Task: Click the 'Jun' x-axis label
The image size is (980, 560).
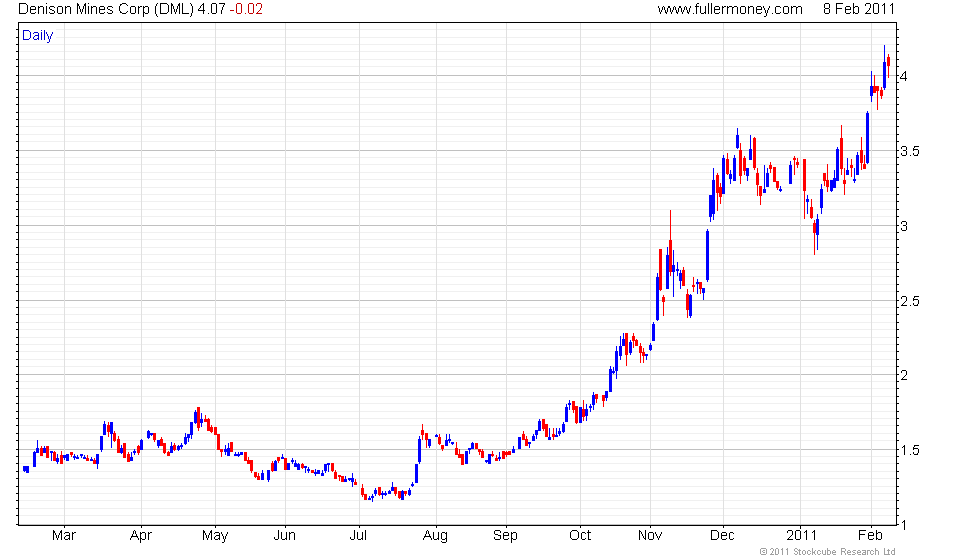Action: click(x=284, y=536)
